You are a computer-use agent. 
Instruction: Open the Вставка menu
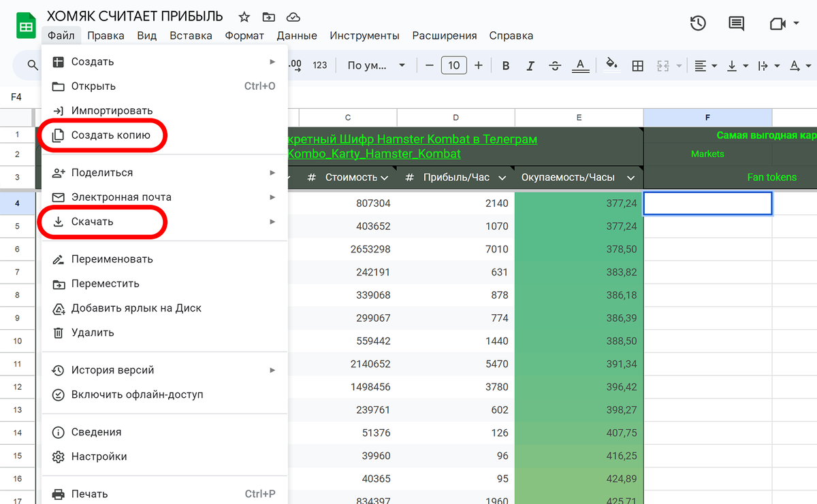coord(191,35)
